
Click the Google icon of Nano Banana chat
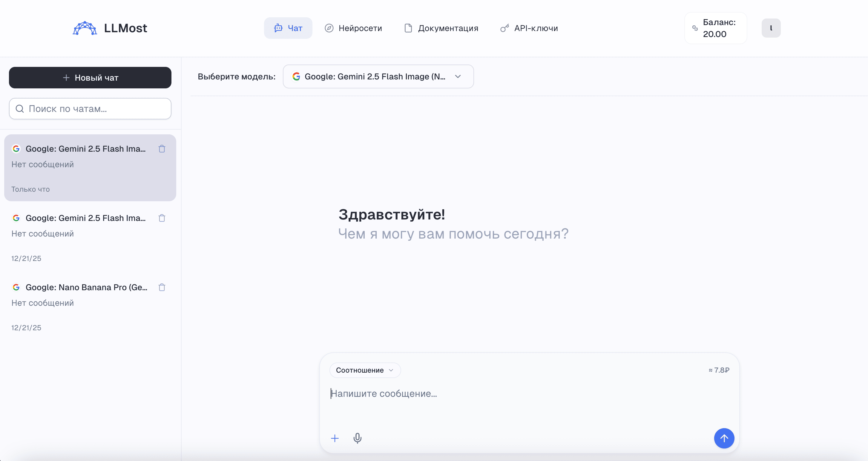[x=16, y=287]
